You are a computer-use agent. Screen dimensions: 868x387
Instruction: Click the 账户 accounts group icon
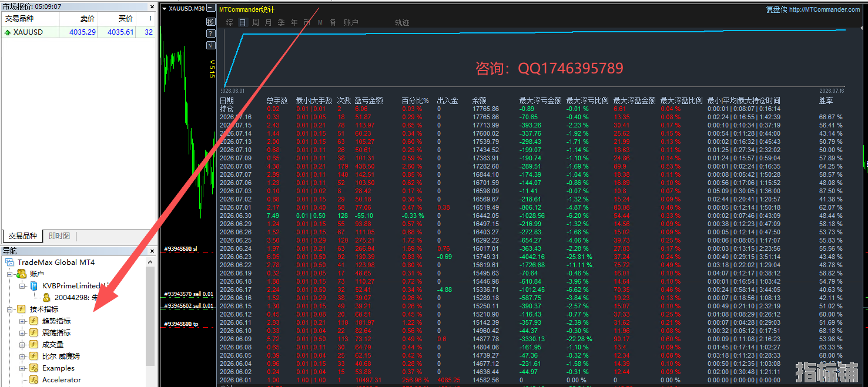point(22,274)
